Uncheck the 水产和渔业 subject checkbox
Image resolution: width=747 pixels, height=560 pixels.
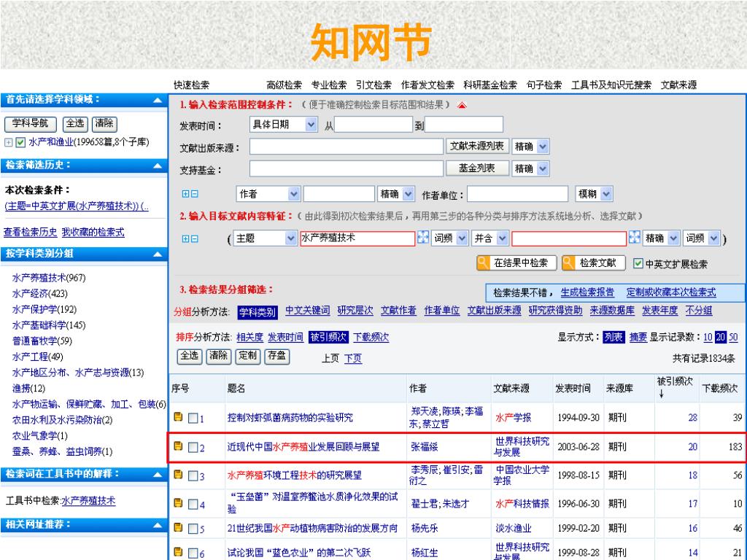tap(20, 142)
